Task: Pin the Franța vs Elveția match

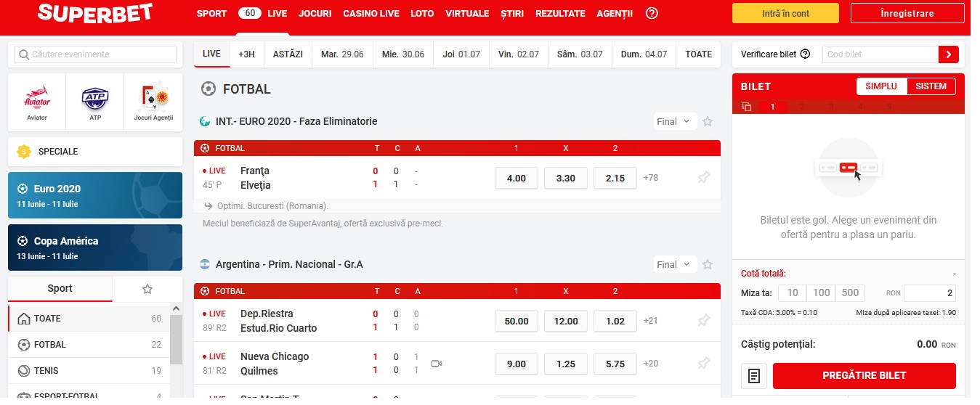Action: tap(704, 177)
